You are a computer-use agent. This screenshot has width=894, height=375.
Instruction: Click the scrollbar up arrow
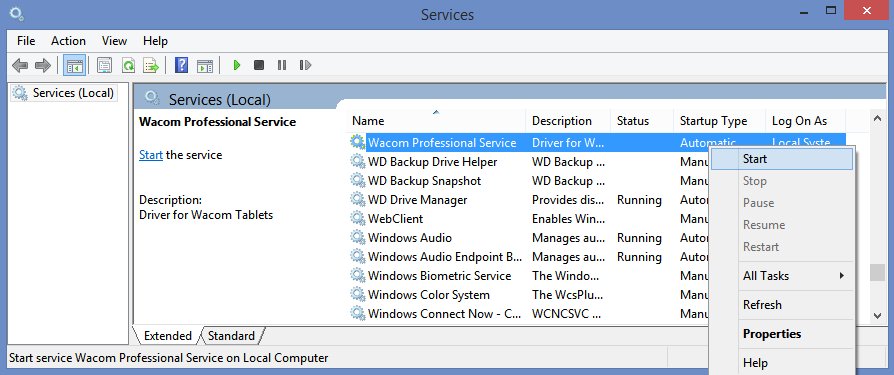click(x=877, y=119)
